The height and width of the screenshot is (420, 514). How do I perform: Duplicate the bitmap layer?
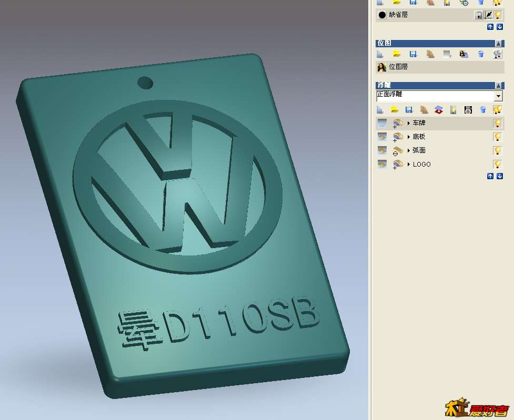pos(430,54)
